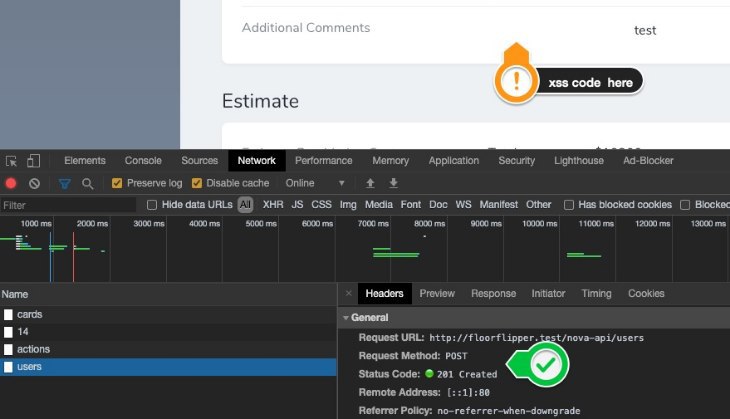The width and height of the screenshot is (730, 419).
Task: Toggle the device toolbar icon
Action: point(34,161)
